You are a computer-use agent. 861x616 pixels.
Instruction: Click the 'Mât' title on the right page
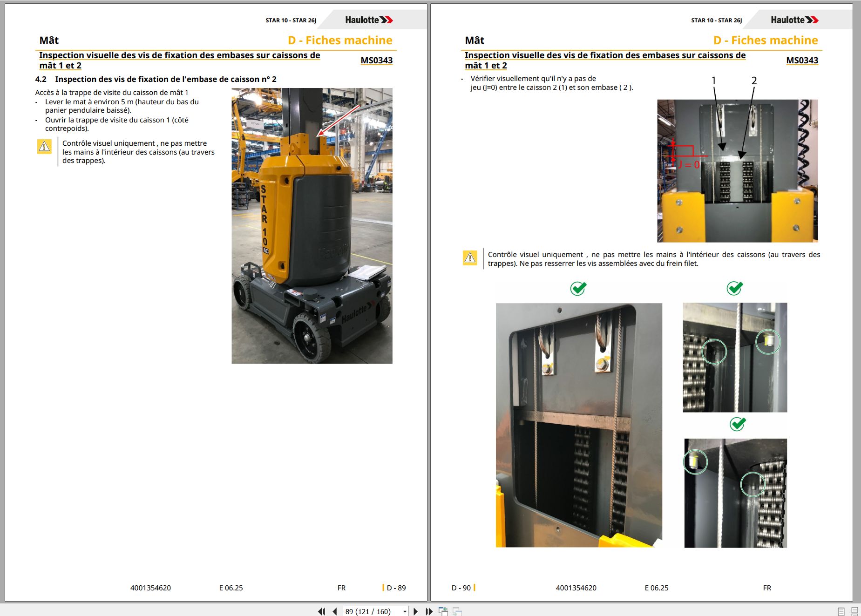point(475,40)
